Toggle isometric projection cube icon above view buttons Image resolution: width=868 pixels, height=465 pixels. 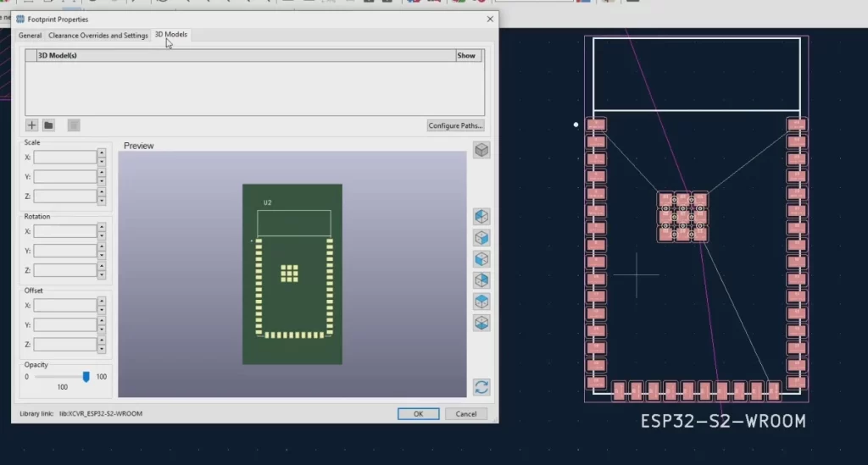click(481, 150)
